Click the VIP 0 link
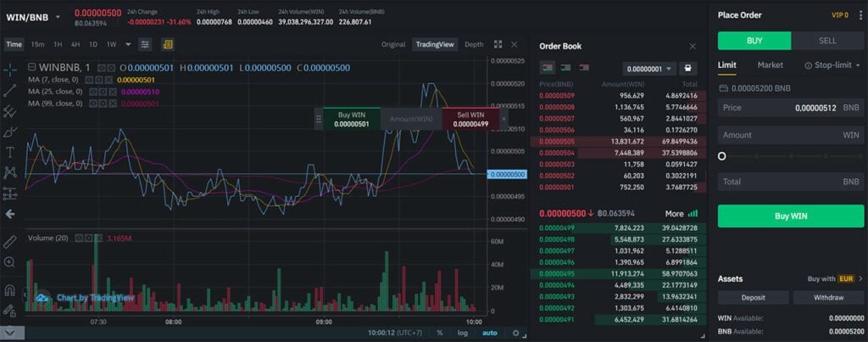 tap(839, 15)
